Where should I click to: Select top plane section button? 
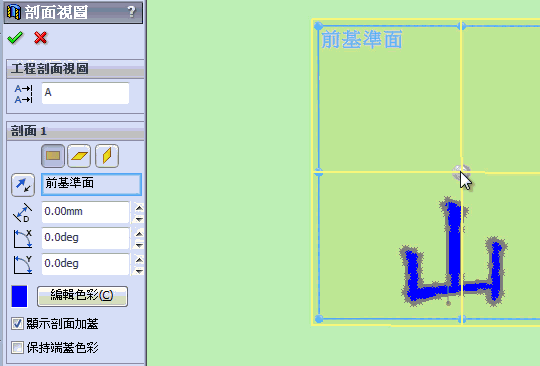coord(79,156)
